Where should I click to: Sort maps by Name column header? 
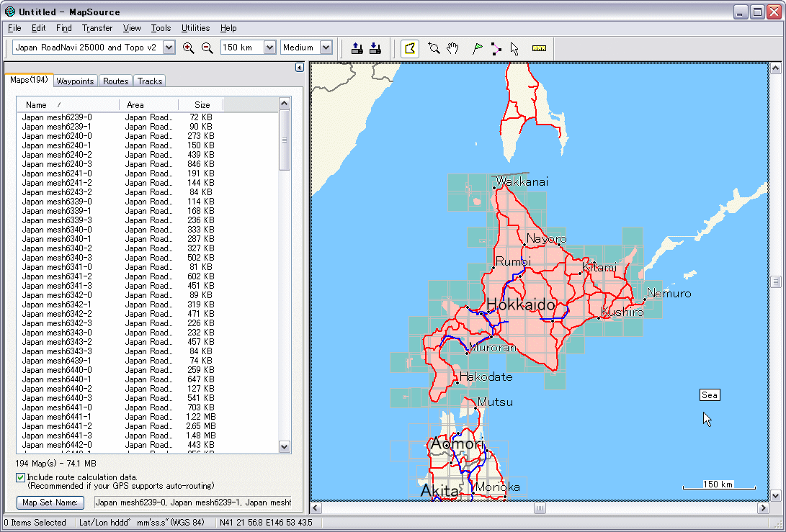click(x=68, y=104)
